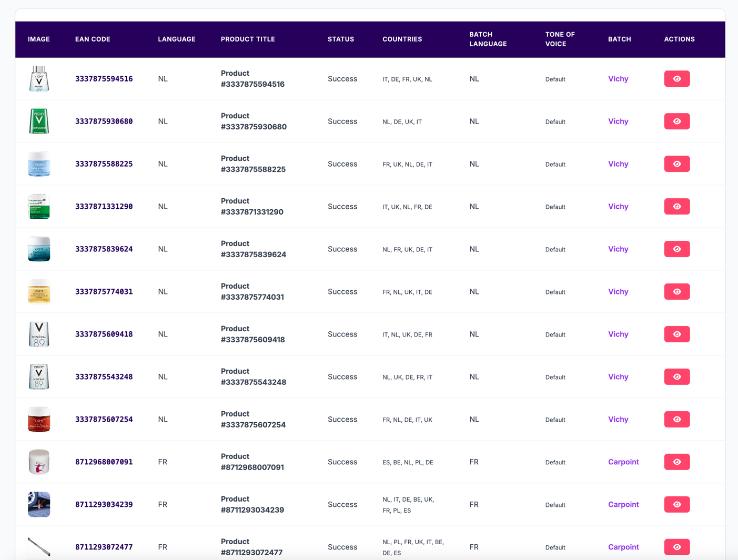Click the eye icon on row 8711293034239
This screenshot has height=560, width=738.
click(676, 504)
